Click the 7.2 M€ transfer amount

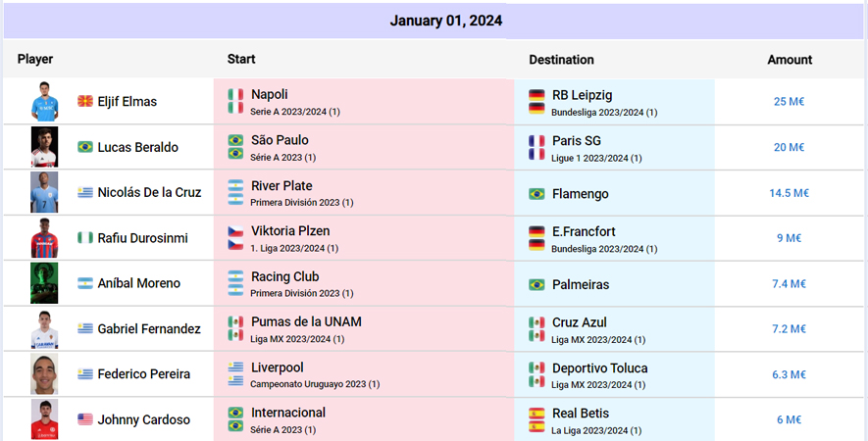[789, 329]
